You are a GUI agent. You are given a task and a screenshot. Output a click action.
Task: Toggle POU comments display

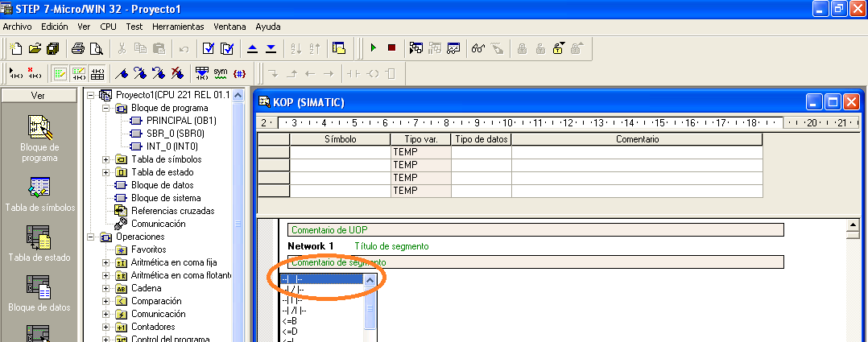click(x=60, y=73)
